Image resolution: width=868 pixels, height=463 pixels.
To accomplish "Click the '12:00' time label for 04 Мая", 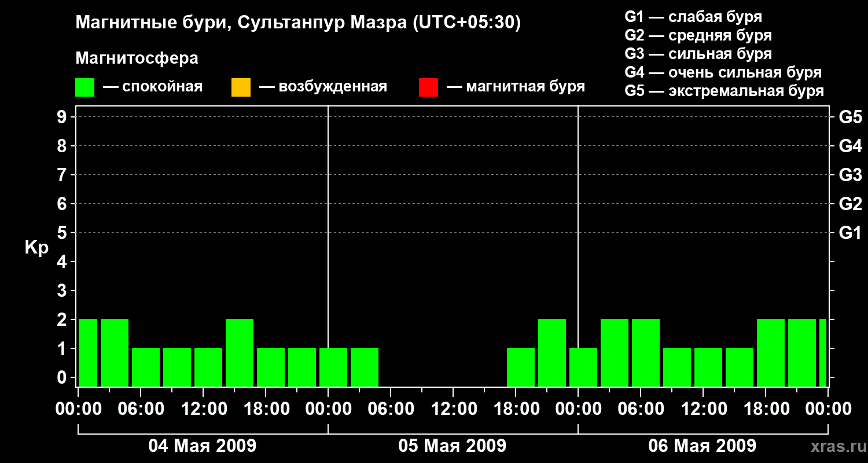I will (203, 409).
